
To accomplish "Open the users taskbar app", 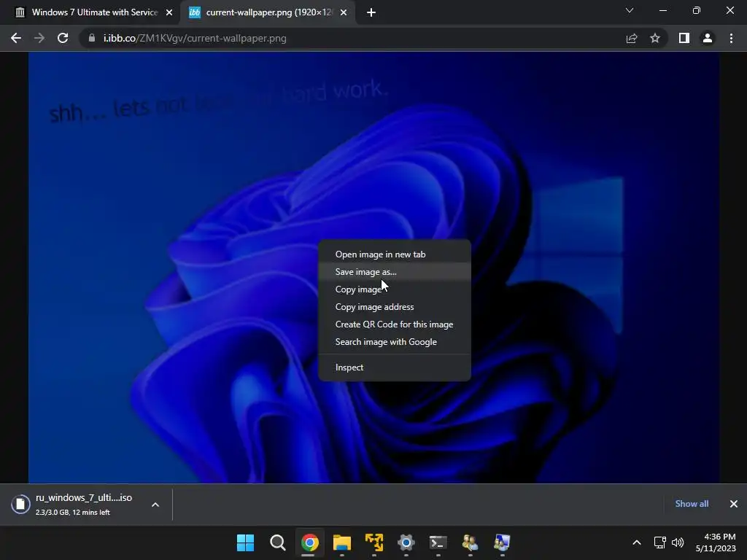I will [x=471, y=542].
